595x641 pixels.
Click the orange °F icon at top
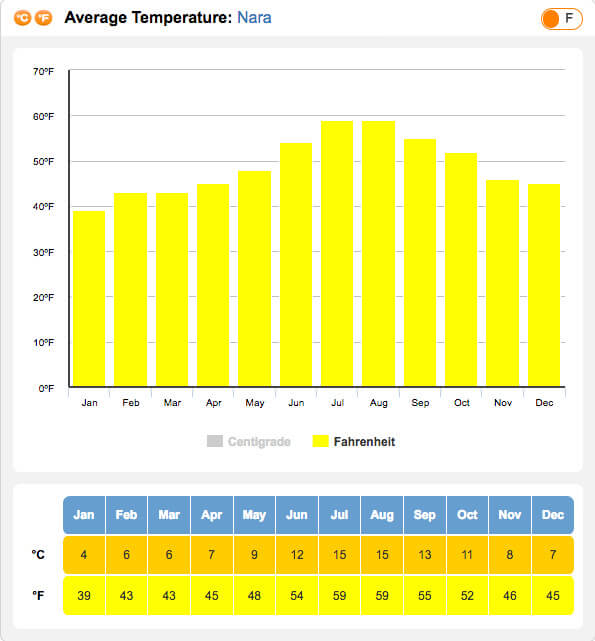click(x=43, y=18)
